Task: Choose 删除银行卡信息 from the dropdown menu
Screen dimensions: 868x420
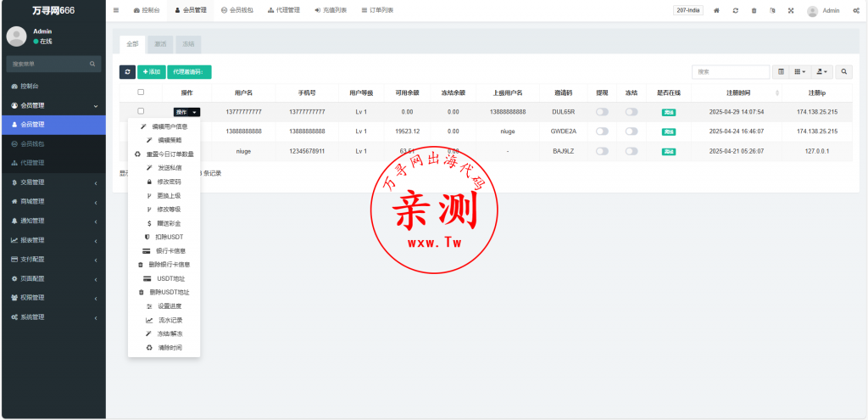Action: [164, 265]
